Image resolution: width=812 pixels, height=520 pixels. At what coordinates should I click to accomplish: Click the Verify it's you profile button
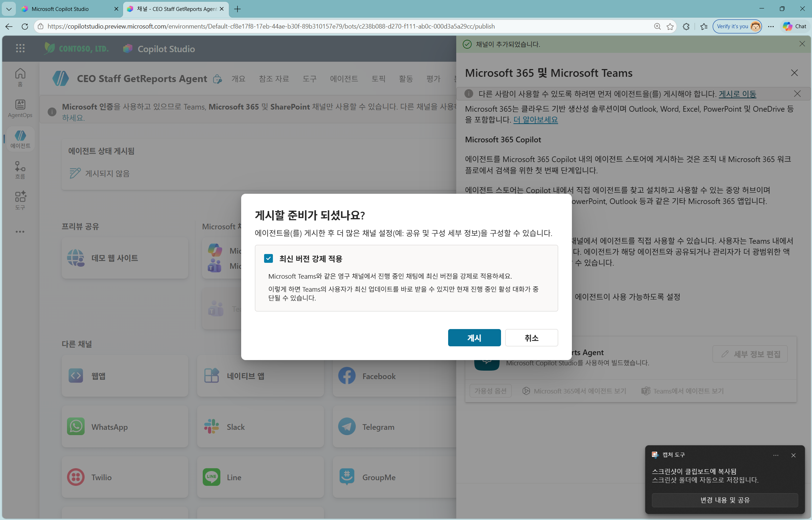pos(737,26)
